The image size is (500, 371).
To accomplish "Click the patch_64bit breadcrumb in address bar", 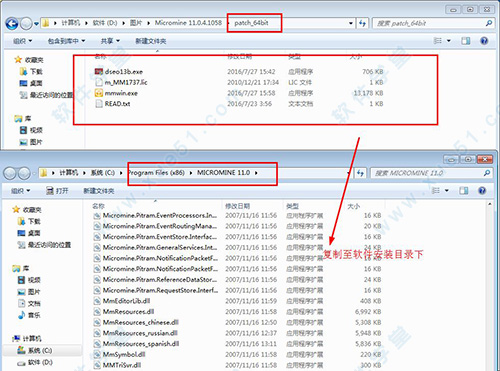I will pyautogui.click(x=251, y=23).
